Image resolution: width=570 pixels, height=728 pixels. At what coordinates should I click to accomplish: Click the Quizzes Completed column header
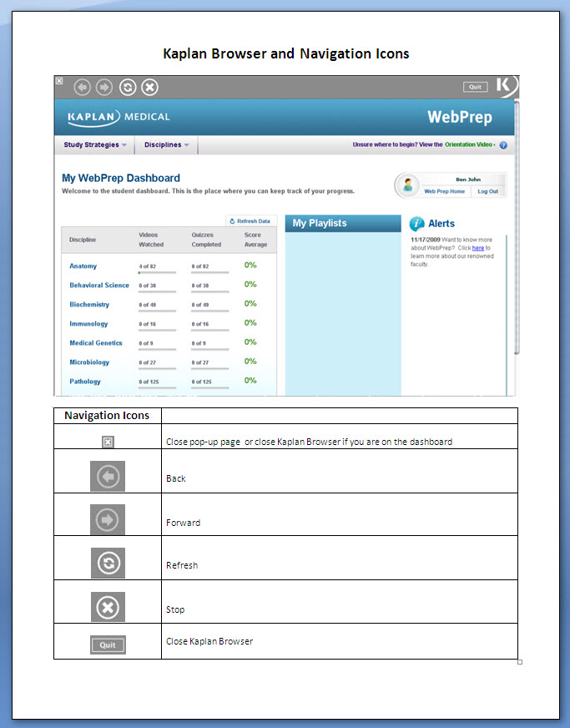(x=206, y=240)
